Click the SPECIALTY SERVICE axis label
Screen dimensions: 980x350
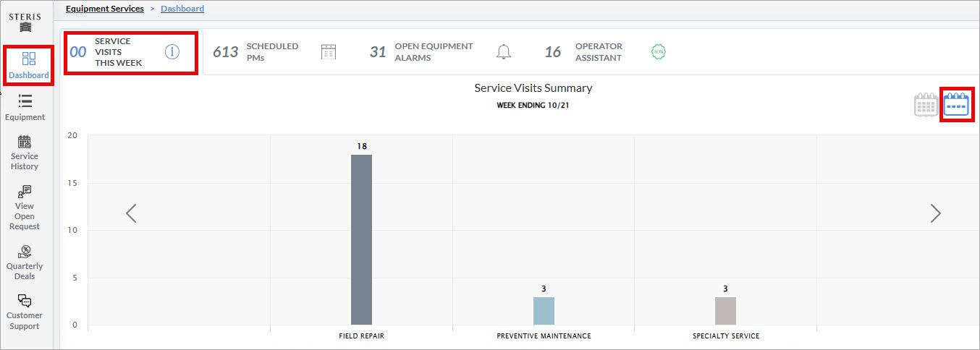pos(726,336)
